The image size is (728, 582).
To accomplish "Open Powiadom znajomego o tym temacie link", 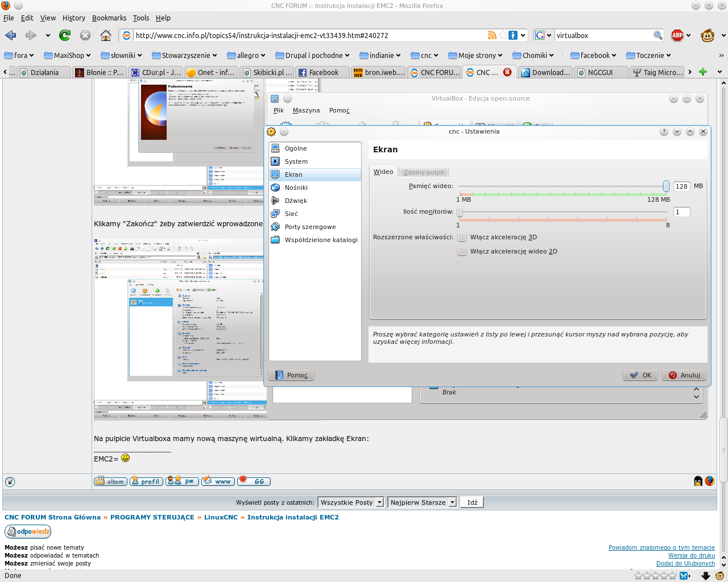I will point(661,547).
